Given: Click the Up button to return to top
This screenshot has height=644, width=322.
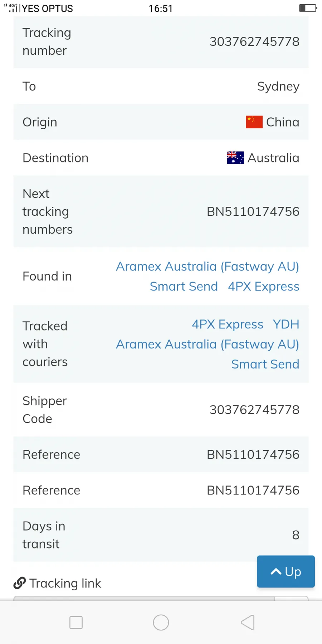Looking at the screenshot, I should [x=286, y=571].
